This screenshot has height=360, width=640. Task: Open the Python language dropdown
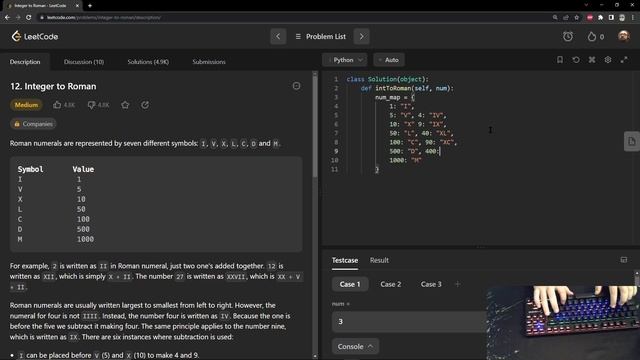click(x=345, y=60)
